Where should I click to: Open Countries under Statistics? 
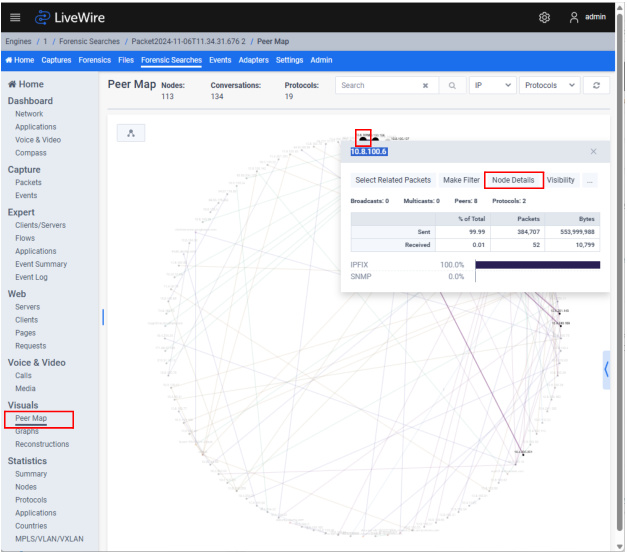[x=31, y=526]
